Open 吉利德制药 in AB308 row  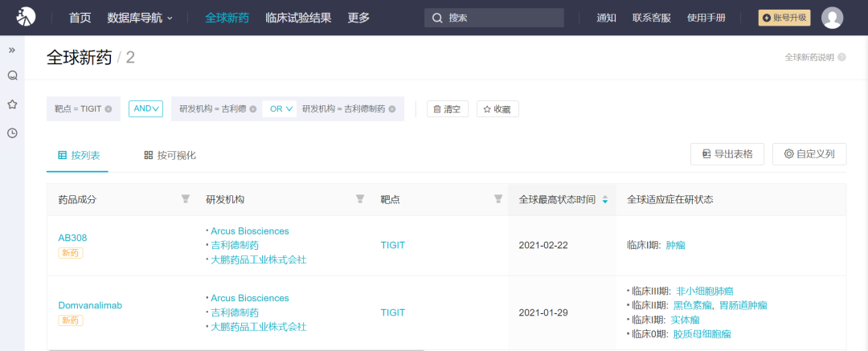pos(235,245)
